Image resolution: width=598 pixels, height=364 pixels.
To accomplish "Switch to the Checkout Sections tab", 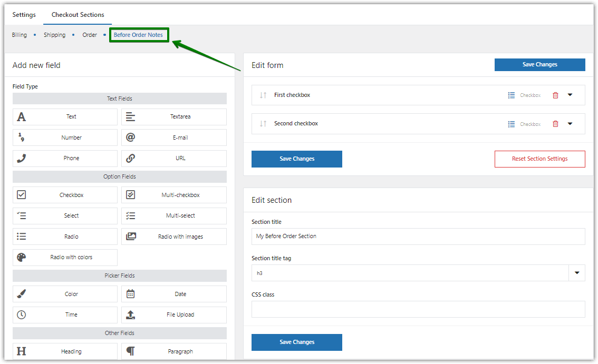I will tap(78, 15).
